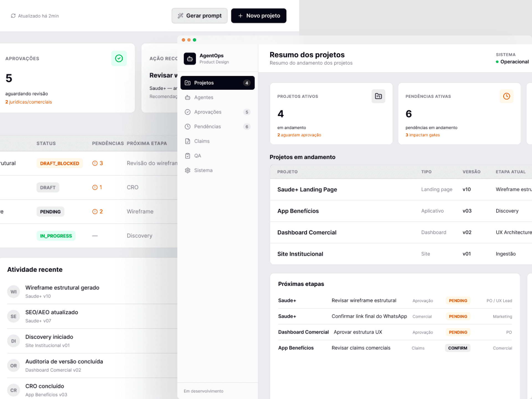
Task: Click the PENDING status badge in back window
Action: coord(50,212)
